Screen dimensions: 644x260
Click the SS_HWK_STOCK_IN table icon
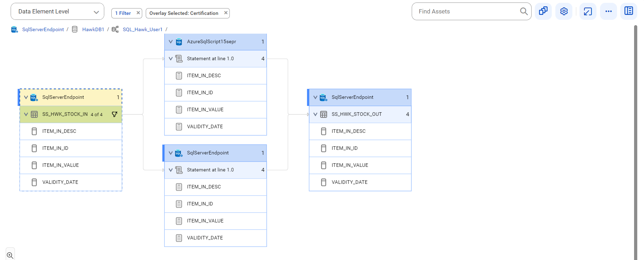pos(34,114)
